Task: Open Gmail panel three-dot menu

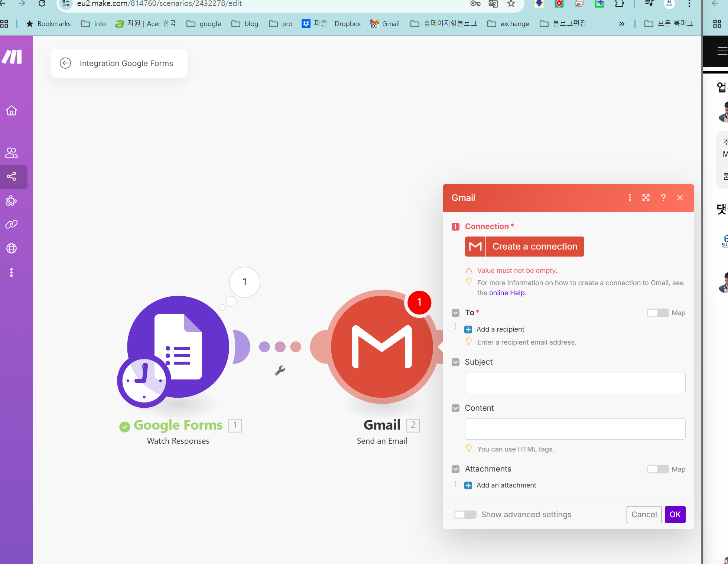Action: point(630,198)
